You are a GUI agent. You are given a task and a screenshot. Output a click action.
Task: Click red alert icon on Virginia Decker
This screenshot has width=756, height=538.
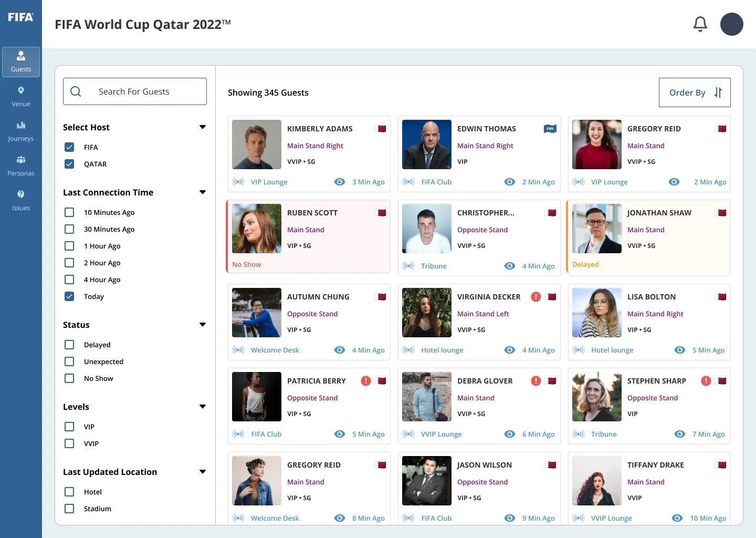tap(536, 297)
